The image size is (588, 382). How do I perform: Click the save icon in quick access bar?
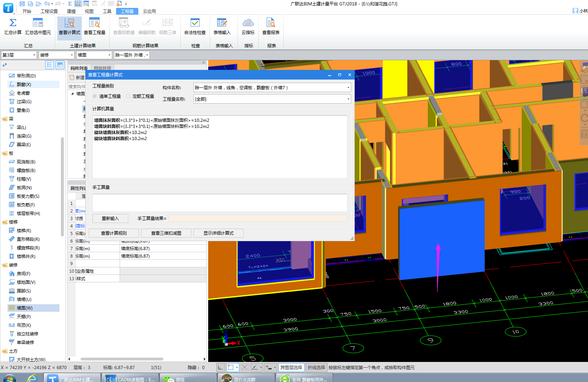[x=22, y=4]
